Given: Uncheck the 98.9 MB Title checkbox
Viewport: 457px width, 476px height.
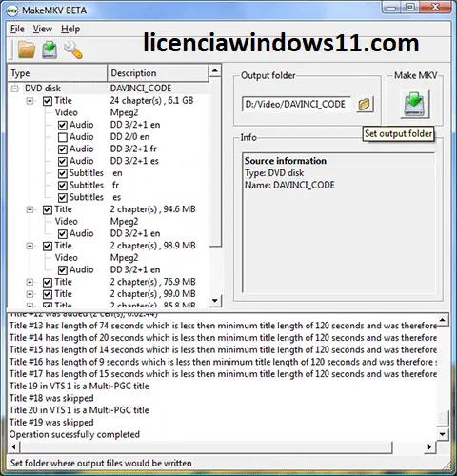Looking at the screenshot, I should pos(48,246).
